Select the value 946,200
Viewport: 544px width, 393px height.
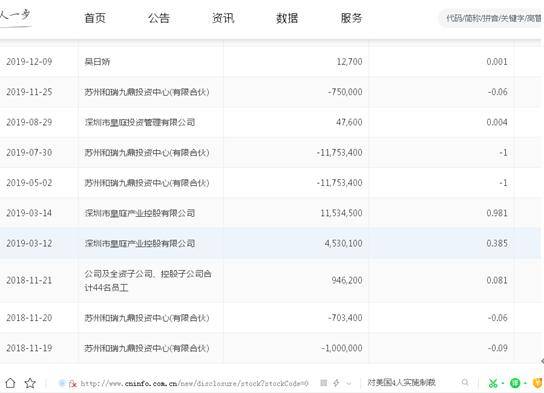pyautogui.click(x=347, y=280)
